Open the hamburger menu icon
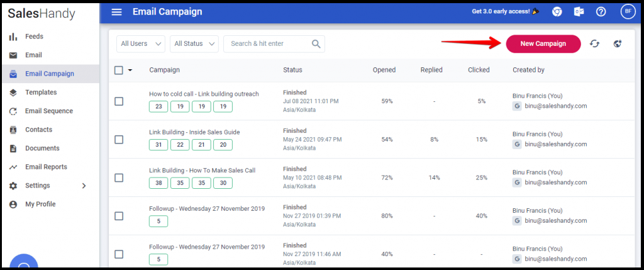This screenshot has width=644, height=270. pyautogui.click(x=116, y=12)
